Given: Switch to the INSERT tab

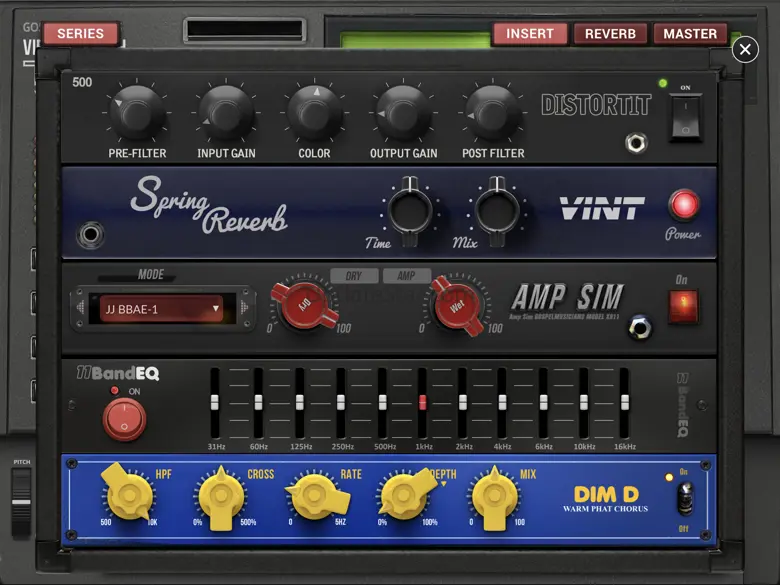Looking at the screenshot, I should coord(530,33).
